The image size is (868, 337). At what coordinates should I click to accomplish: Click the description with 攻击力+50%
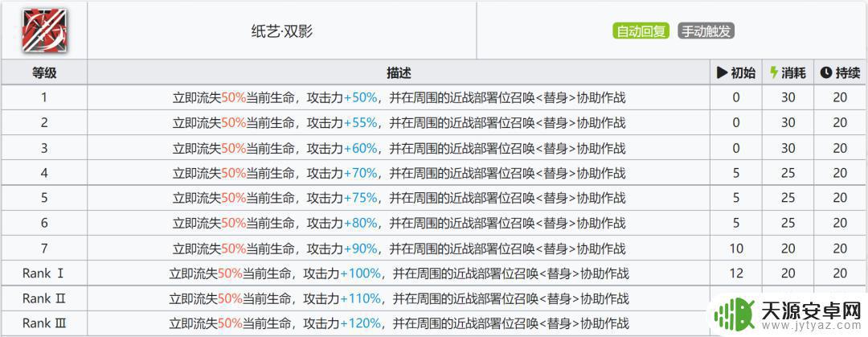(399, 98)
